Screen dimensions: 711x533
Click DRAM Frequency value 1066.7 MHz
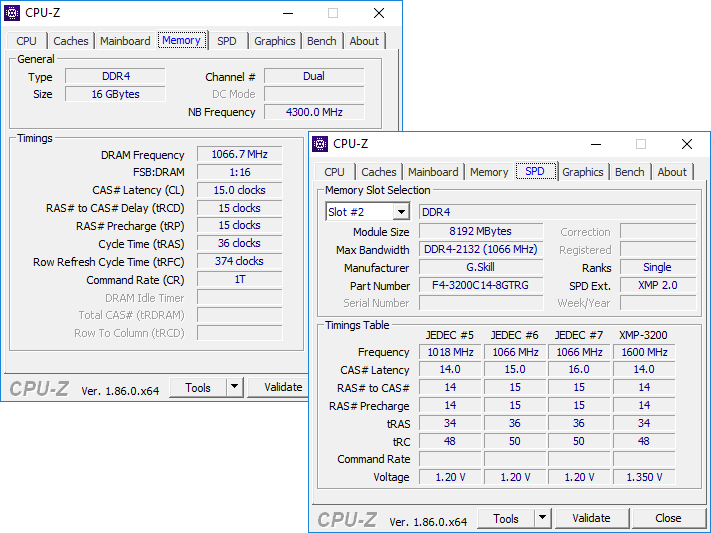(x=239, y=154)
